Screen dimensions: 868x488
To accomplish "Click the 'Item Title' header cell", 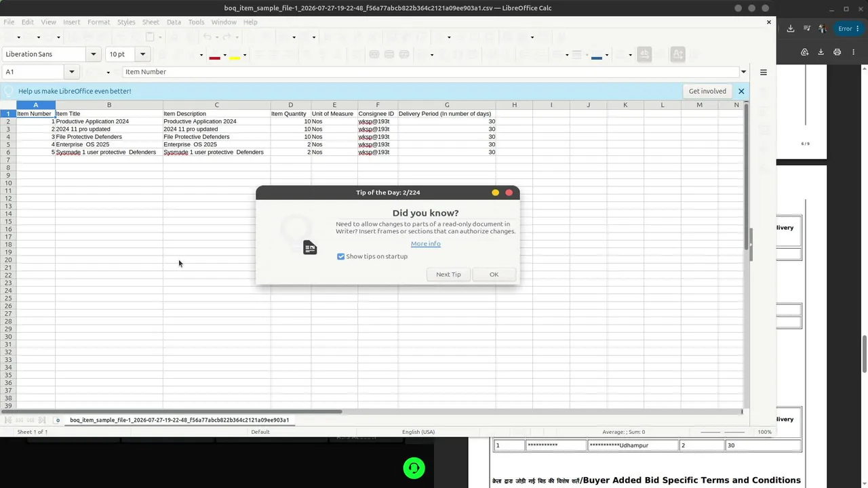I will [109, 114].
